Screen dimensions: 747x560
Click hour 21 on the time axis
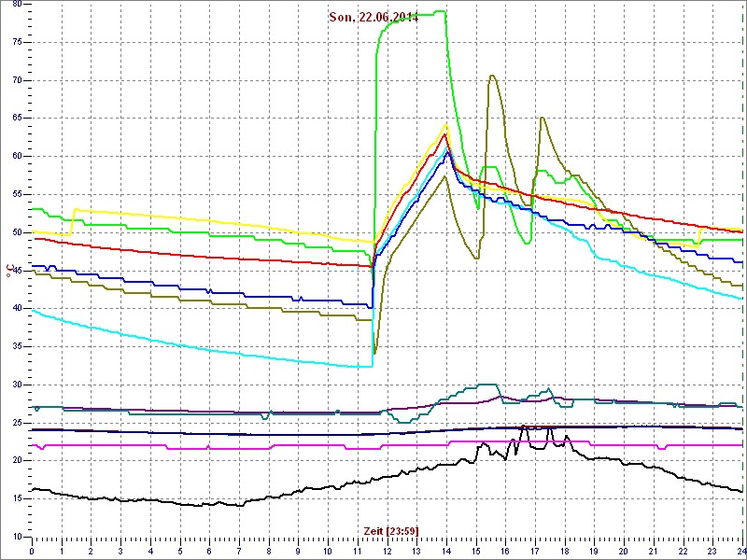[654, 552]
